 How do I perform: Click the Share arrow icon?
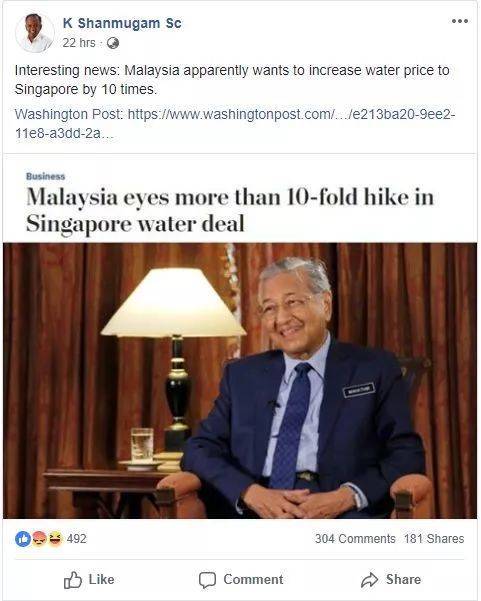click(x=369, y=580)
